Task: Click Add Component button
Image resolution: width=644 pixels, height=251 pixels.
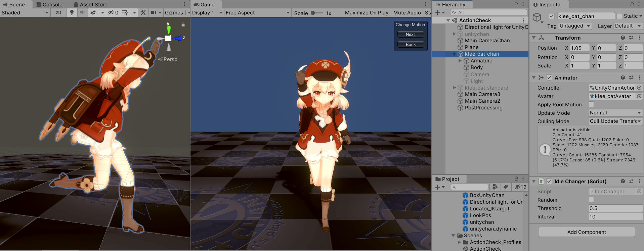Action: pyautogui.click(x=587, y=232)
